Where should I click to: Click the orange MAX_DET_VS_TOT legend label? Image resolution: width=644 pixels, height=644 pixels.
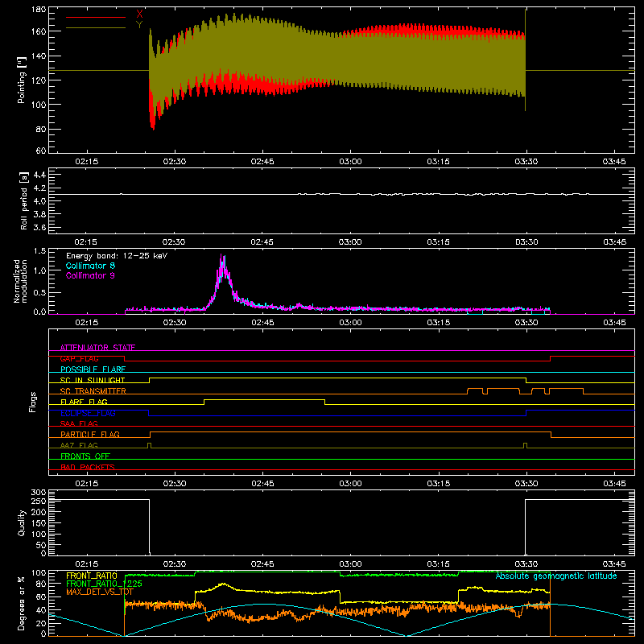coord(100,592)
